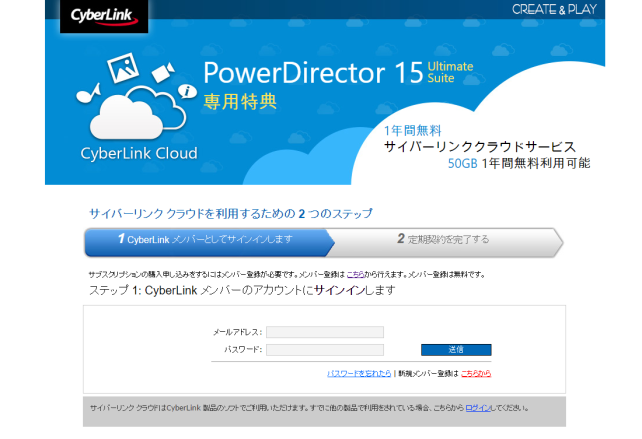Click the 50GB 1年間無料利用可能 text
642x439 pixels.
[519, 163]
